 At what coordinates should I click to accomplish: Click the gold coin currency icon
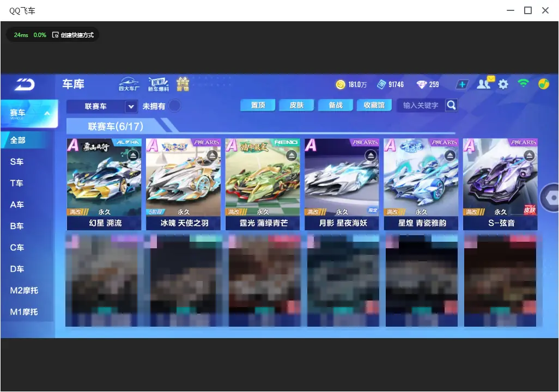tap(341, 84)
